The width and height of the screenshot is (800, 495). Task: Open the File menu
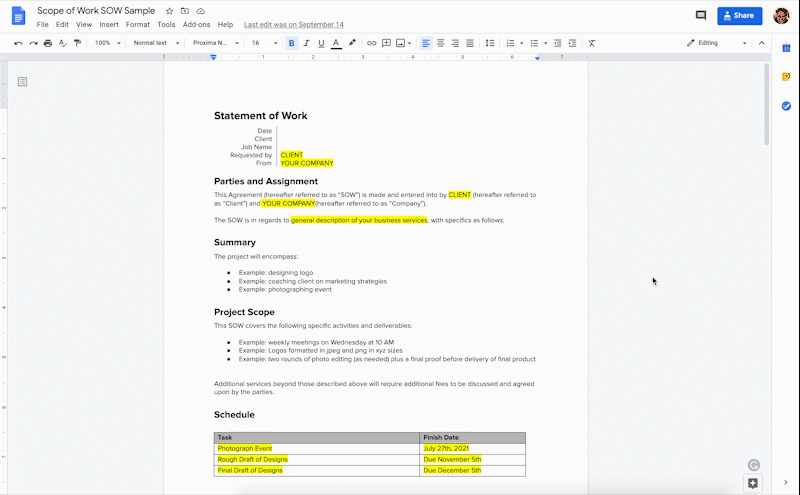click(42, 24)
